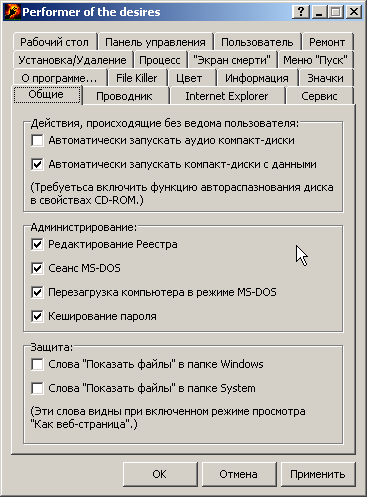Open the Internet Explorer tab
Image resolution: width=367 pixels, height=497 pixels.
click(x=227, y=96)
